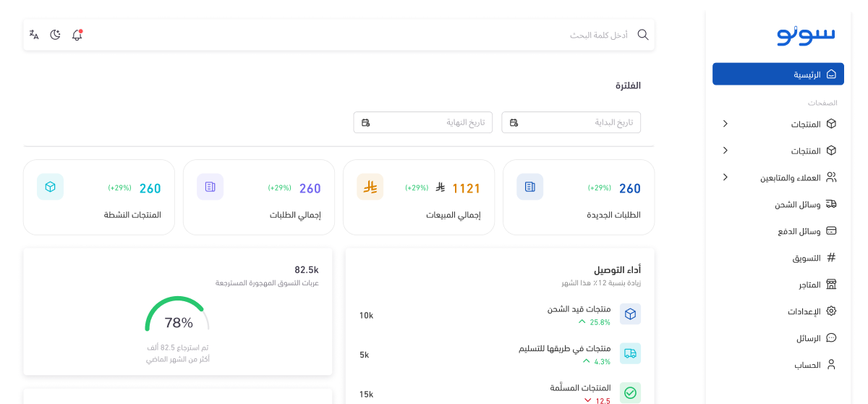Toggle dark mode with the moon icon

click(x=55, y=35)
